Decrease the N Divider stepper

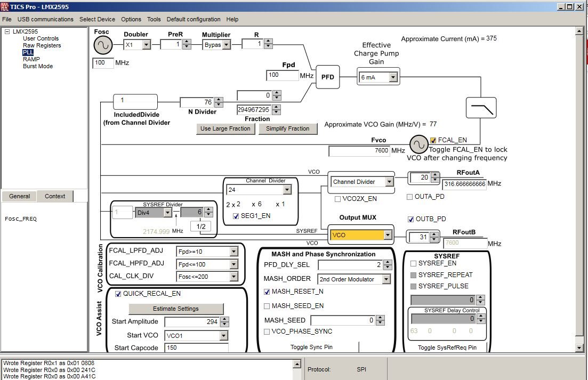point(219,104)
